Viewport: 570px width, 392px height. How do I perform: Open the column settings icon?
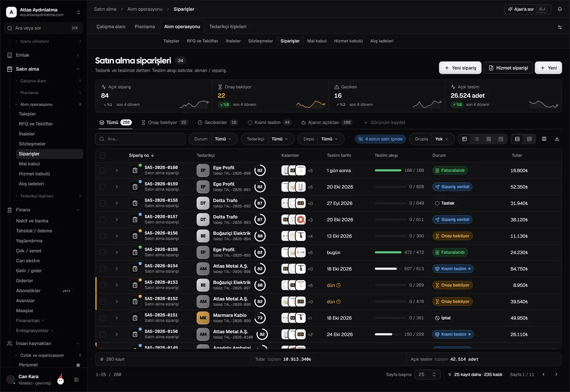pos(544,139)
